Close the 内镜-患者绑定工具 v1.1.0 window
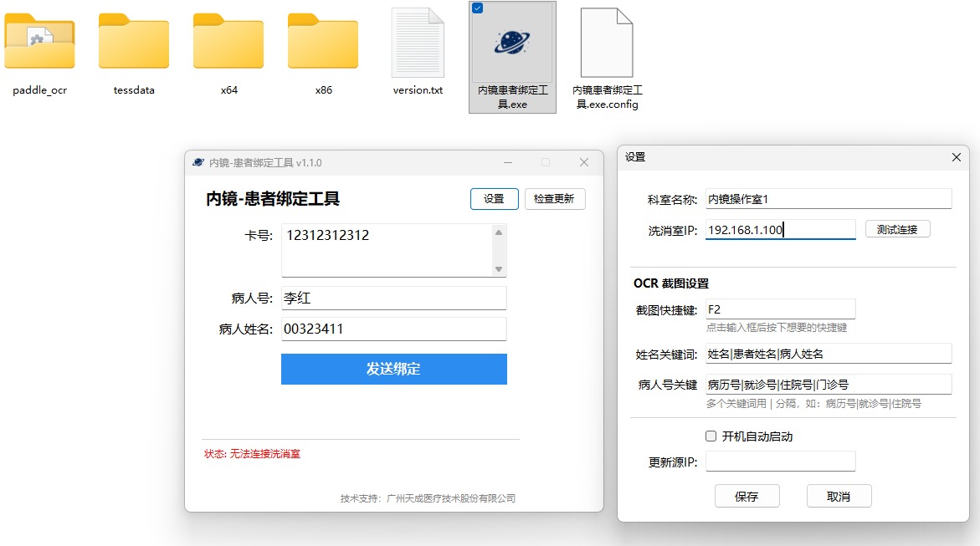The width and height of the screenshot is (980, 546). 584,162
